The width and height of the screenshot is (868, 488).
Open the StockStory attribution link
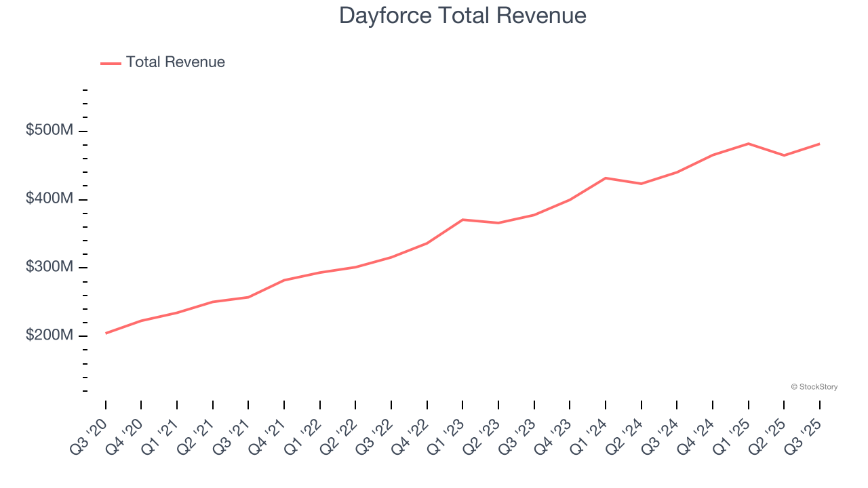(x=813, y=387)
